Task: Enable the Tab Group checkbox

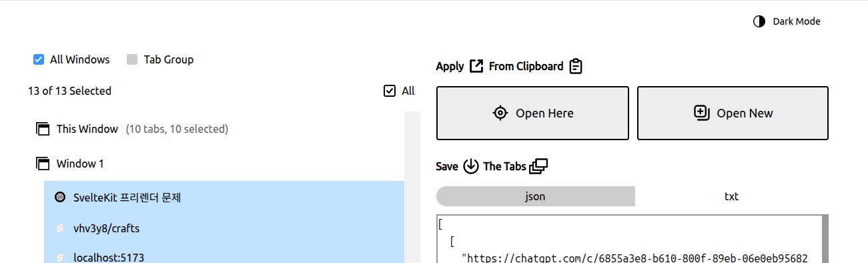Action: (x=132, y=59)
